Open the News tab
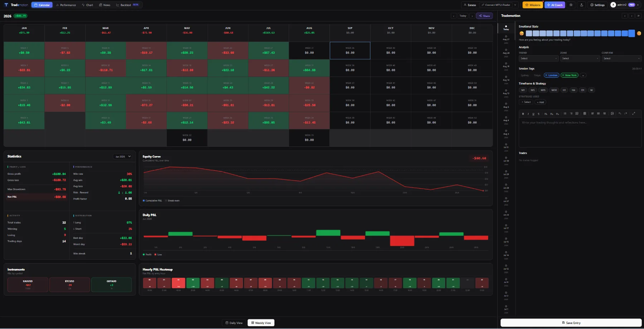 [x=105, y=5]
